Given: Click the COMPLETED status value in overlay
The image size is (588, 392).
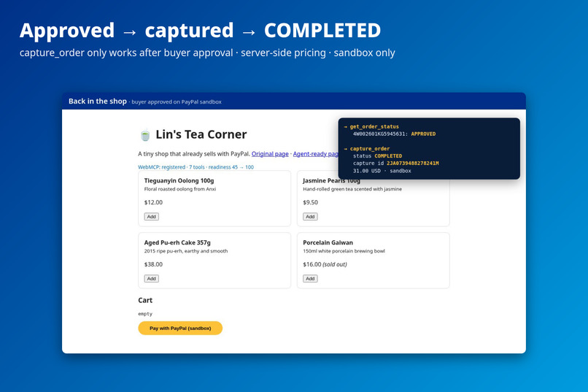Looking at the screenshot, I should click(388, 156).
